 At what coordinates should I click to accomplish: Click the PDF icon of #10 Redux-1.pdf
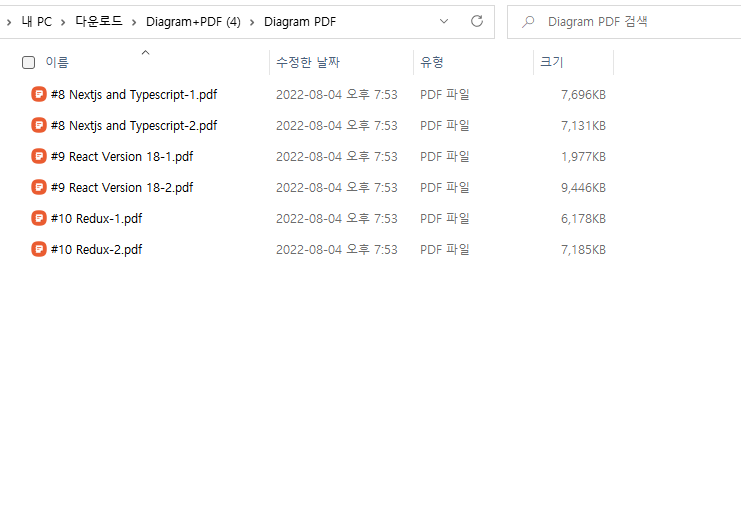39,218
